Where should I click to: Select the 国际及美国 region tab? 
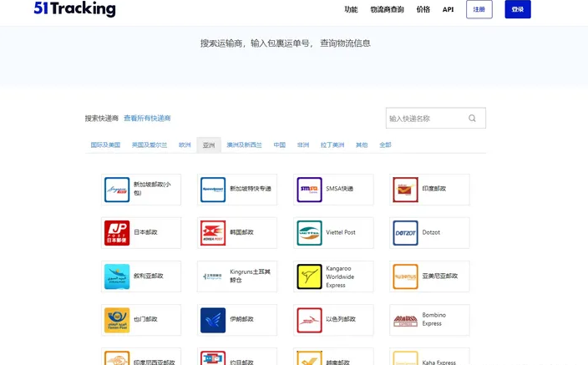(x=105, y=145)
